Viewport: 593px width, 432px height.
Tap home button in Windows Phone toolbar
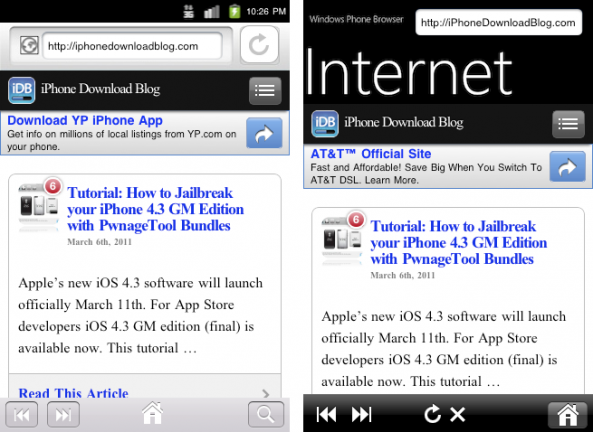568,415
